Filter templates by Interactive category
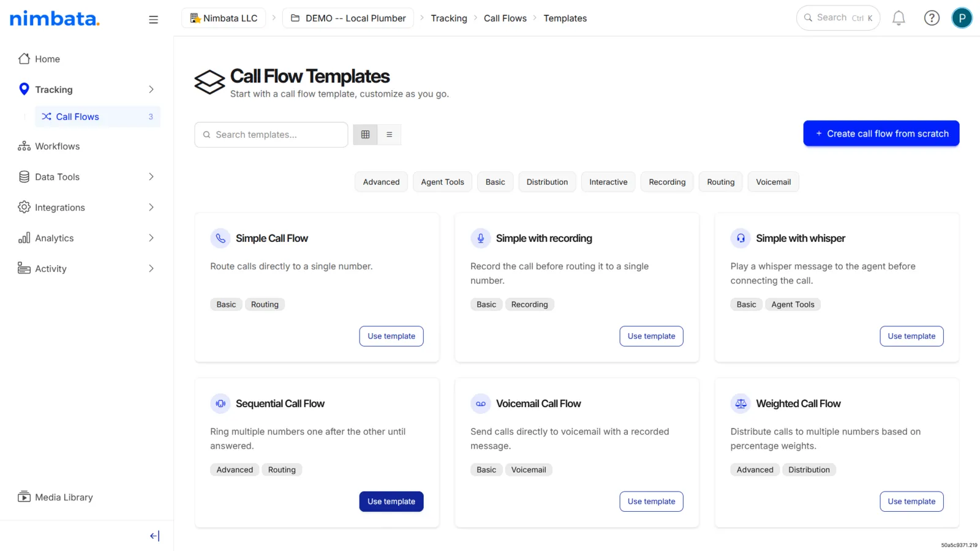 click(x=608, y=182)
